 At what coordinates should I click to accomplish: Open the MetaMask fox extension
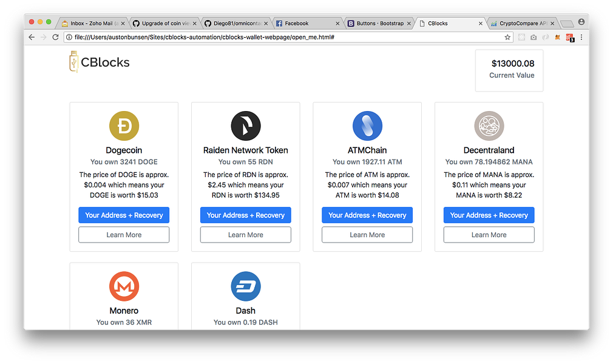pyautogui.click(x=557, y=37)
